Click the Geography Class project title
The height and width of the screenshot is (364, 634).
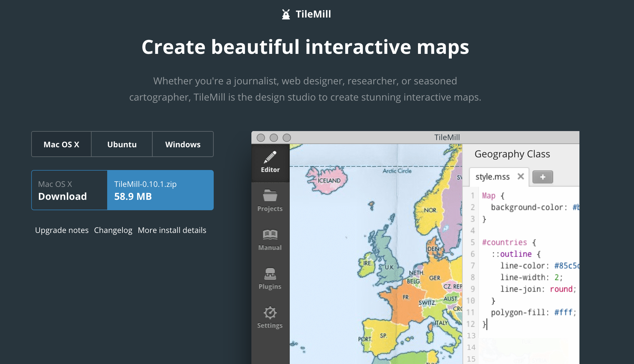(512, 154)
